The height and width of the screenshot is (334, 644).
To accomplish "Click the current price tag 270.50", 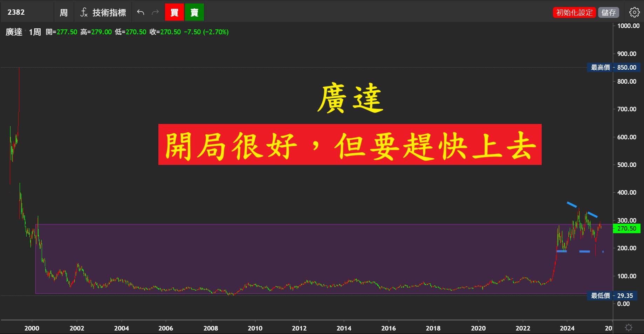I will (627, 229).
